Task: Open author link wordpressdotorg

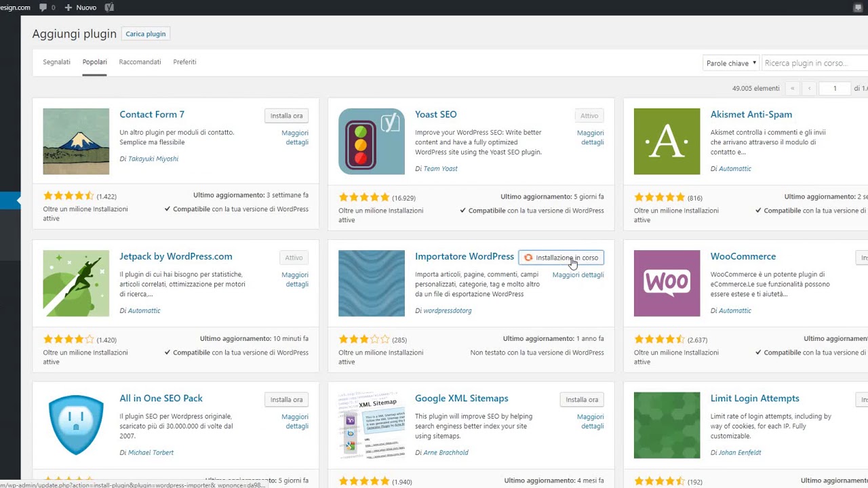Action: click(448, 310)
